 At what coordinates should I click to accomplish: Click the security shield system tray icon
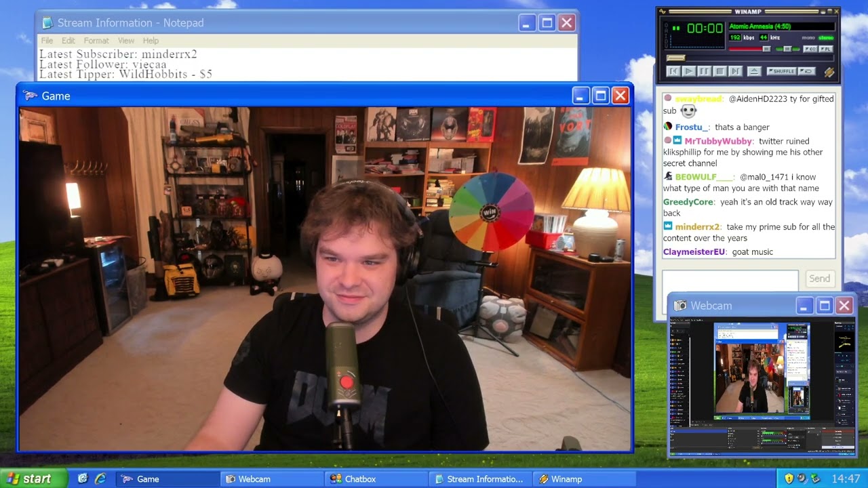click(789, 479)
